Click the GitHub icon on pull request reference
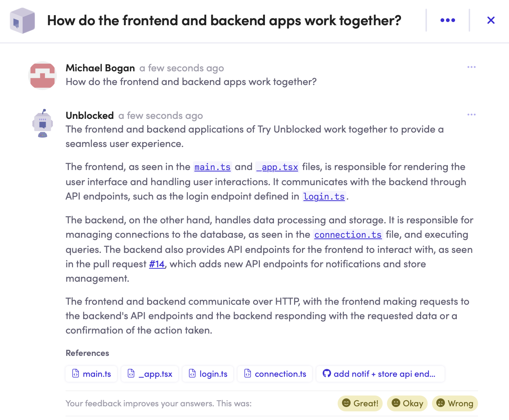The height and width of the screenshot is (420, 509). point(326,374)
